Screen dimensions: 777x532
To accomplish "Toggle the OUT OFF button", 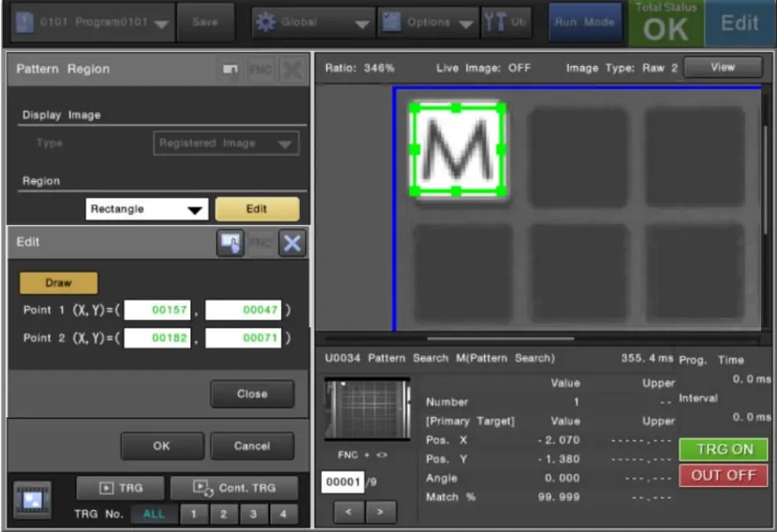I will click(724, 476).
